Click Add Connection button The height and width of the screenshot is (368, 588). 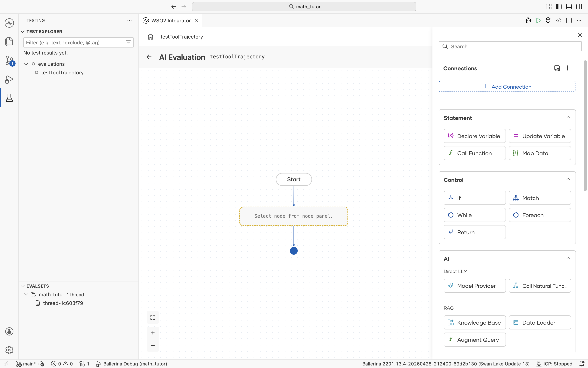(507, 87)
